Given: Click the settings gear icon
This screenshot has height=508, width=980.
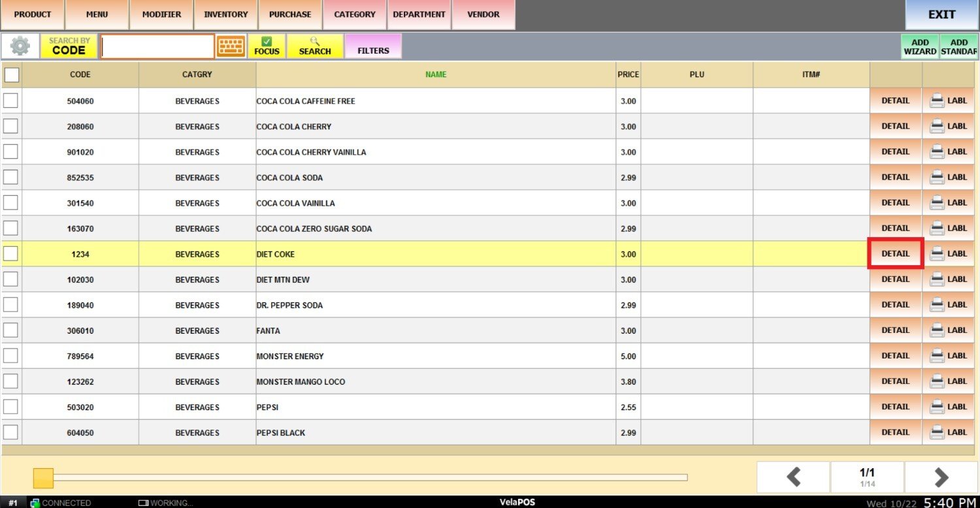Looking at the screenshot, I should [20, 46].
